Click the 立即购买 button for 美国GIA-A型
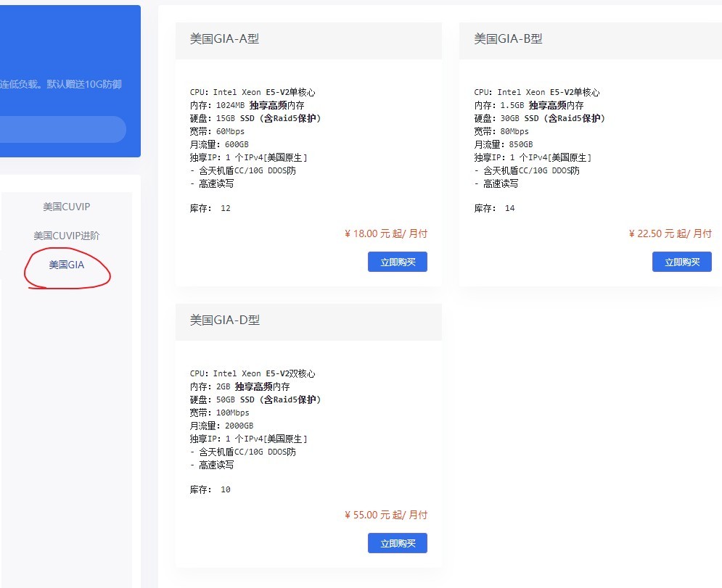The image size is (722, 588). pos(397,262)
